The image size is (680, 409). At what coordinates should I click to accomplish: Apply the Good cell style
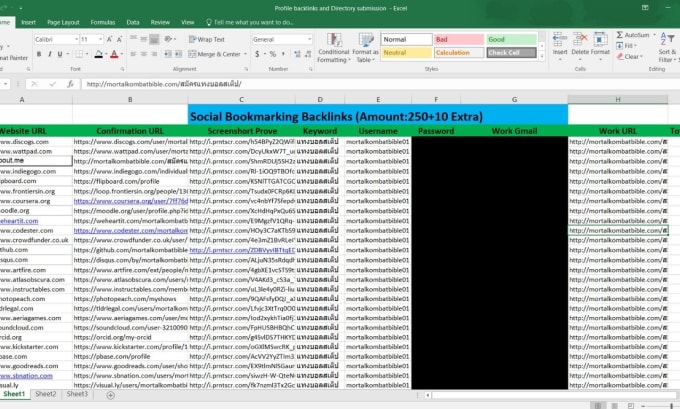point(511,39)
